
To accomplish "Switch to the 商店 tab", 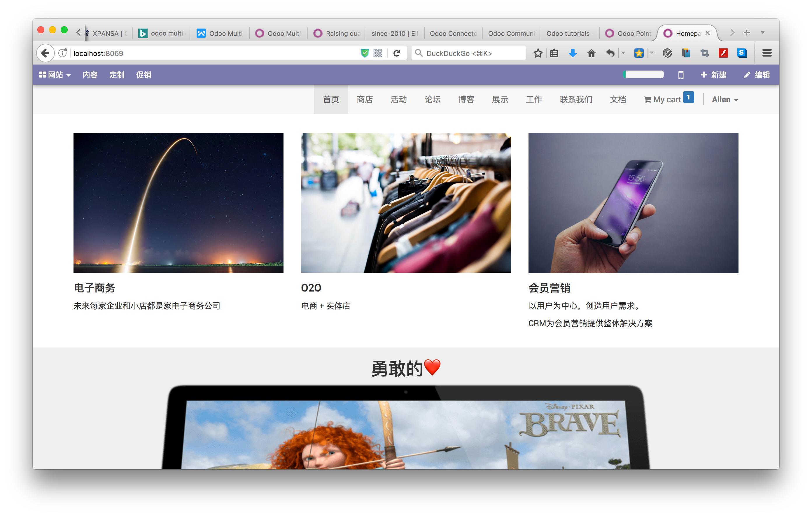I will 365,99.
